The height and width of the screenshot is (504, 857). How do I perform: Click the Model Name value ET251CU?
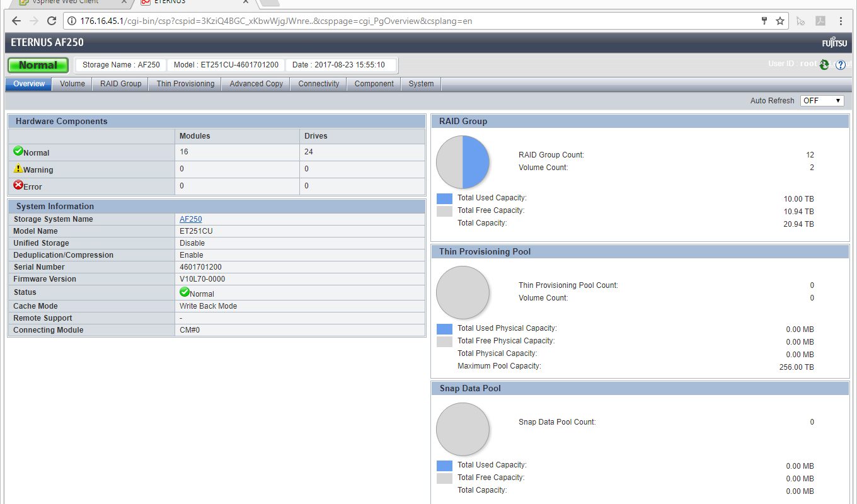196,231
